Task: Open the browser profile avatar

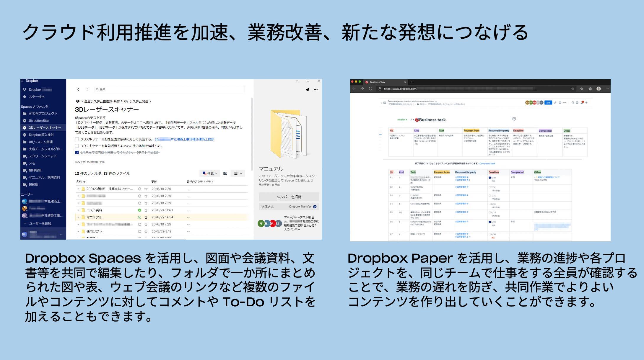Action: point(599,89)
